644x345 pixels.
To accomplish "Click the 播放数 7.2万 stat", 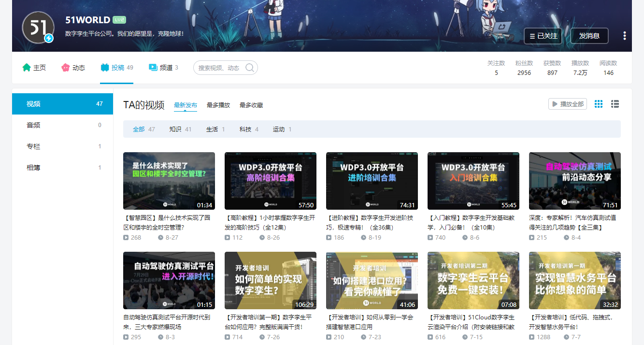I will click(x=580, y=68).
